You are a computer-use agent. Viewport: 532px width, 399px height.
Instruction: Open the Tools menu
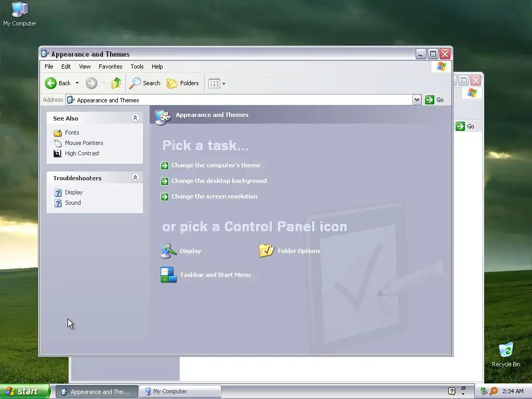137,66
